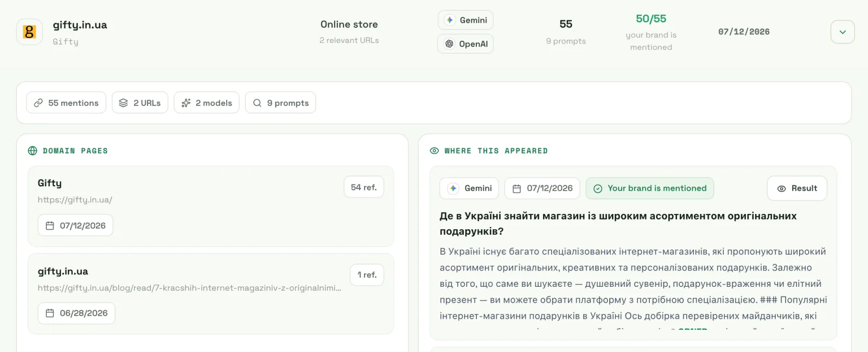
Task: Select the 55 mentions filter chip
Action: [66, 103]
